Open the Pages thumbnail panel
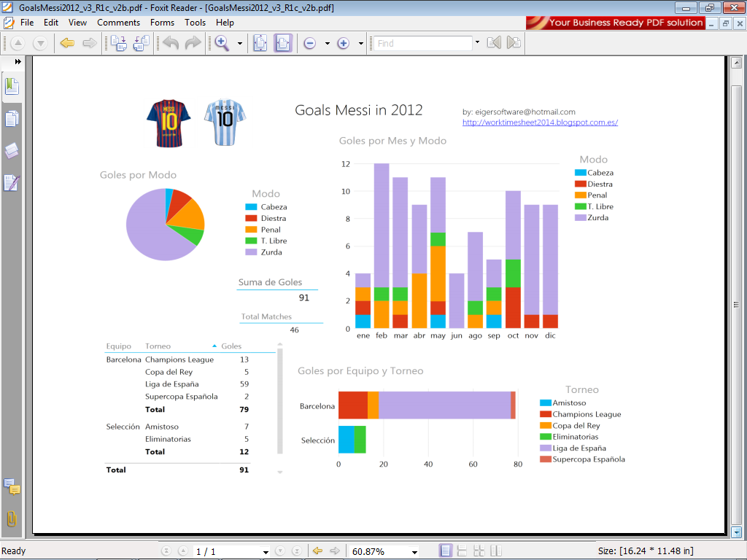 click(11, 118)
